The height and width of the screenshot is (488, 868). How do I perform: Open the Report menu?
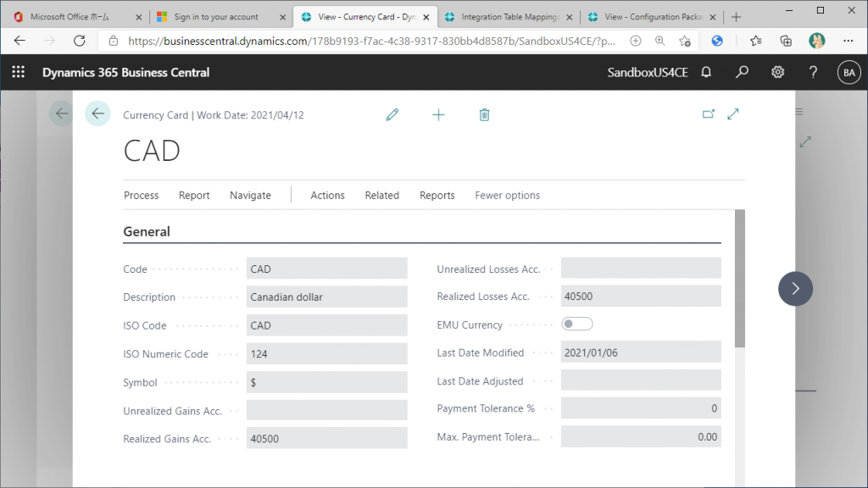coord(194,196)
